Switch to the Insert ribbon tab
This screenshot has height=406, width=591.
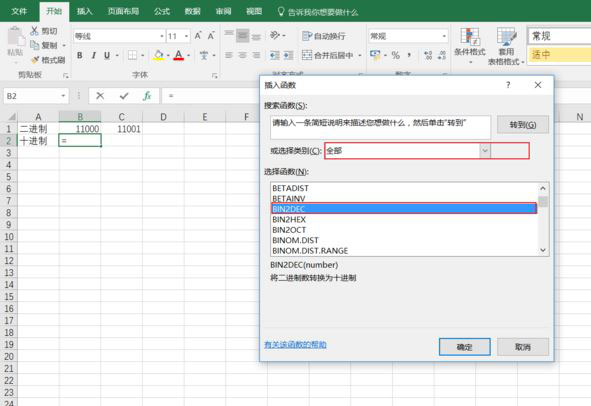84,11
